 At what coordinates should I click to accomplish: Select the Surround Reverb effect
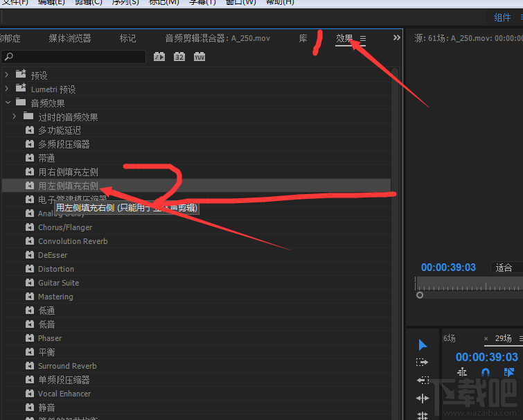tap(67, 366)
